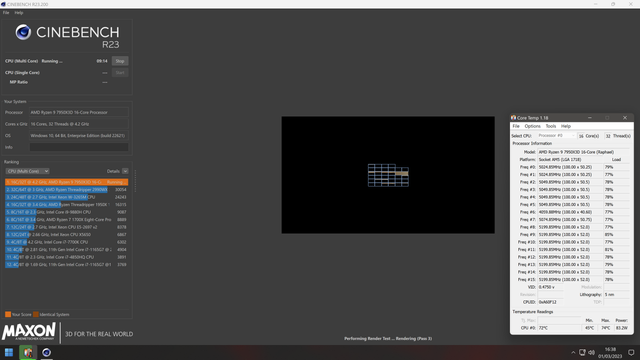This screenshot has width=640, height=360.
Task: Open the Core Temp taskbar icon
Action: (x=28, y=352)
